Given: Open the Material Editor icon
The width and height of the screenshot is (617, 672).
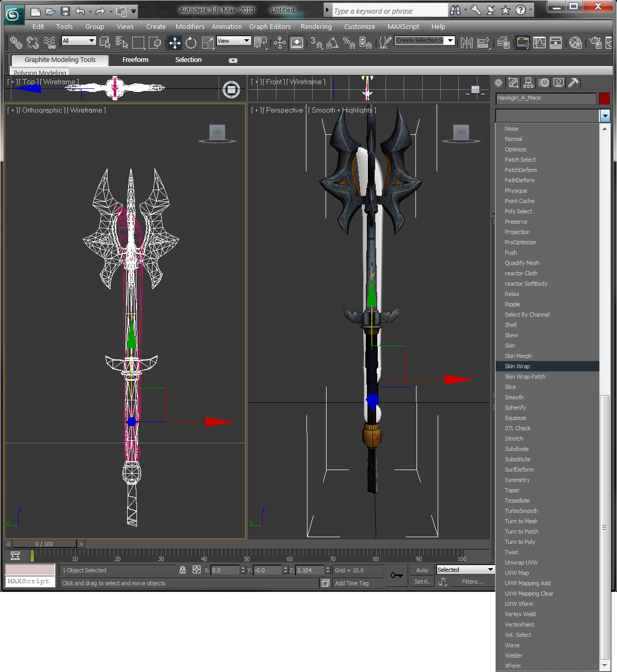Looking at the screenshot, I should 575,43.
